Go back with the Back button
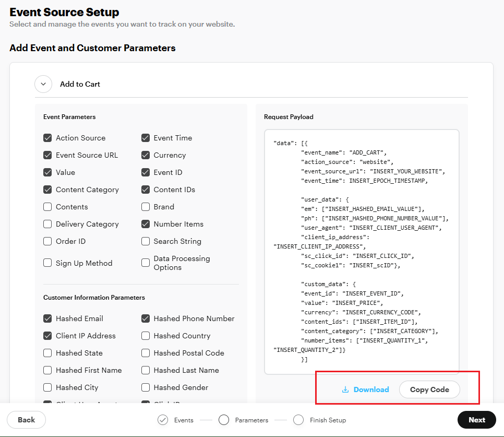The width and height of the screenshot is (504, 437). point(27,420)
